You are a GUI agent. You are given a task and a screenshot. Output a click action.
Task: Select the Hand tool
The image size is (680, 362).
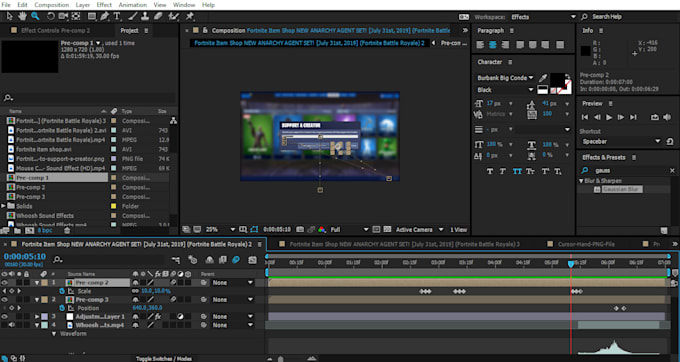pyautogui.click(x=22, y=16)
